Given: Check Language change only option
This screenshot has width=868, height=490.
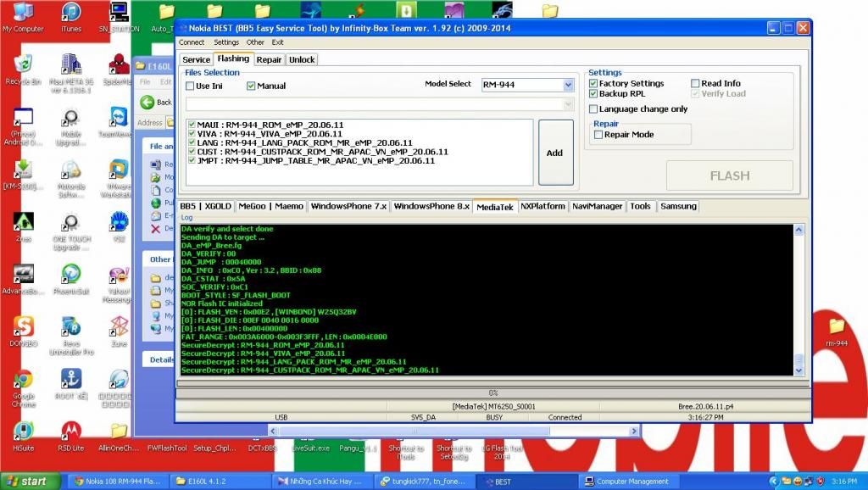Looking at the screenshot, I should click(593, 109).
